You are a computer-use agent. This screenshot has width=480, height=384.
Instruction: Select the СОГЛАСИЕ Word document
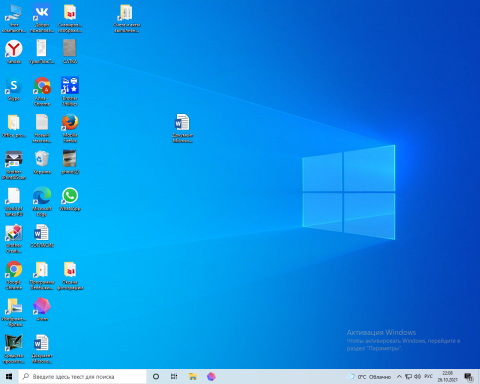(x=42, y=236)
